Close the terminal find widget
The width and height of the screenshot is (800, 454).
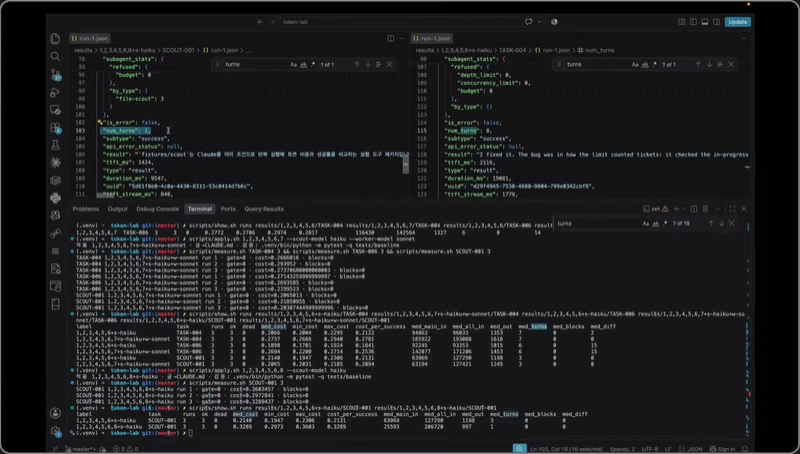click(732, 223)
